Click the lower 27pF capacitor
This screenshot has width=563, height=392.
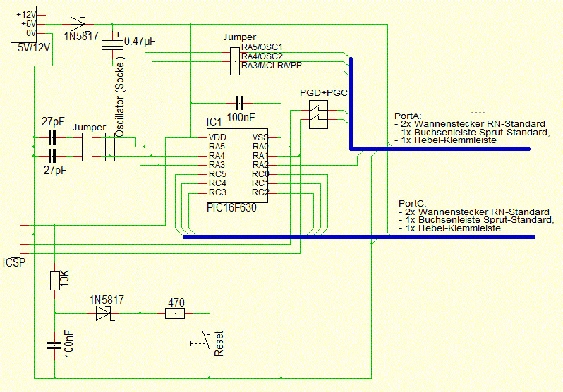(52, 156)
